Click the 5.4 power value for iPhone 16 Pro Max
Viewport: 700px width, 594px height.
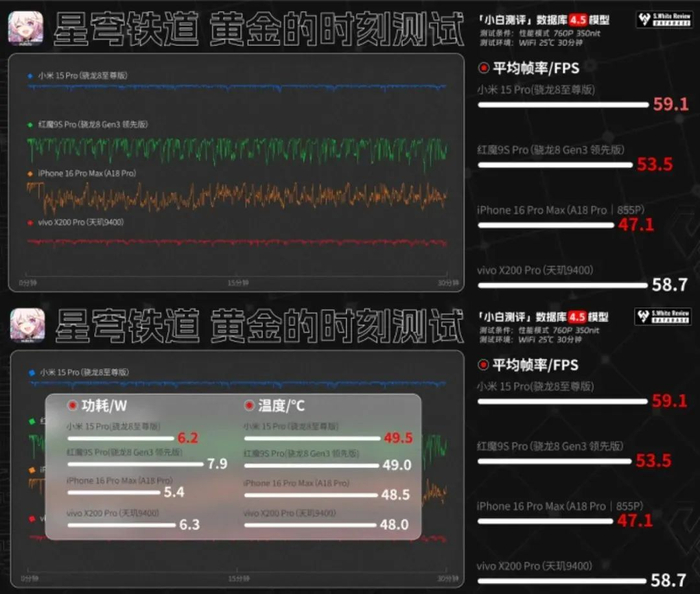tap(174, 492)
